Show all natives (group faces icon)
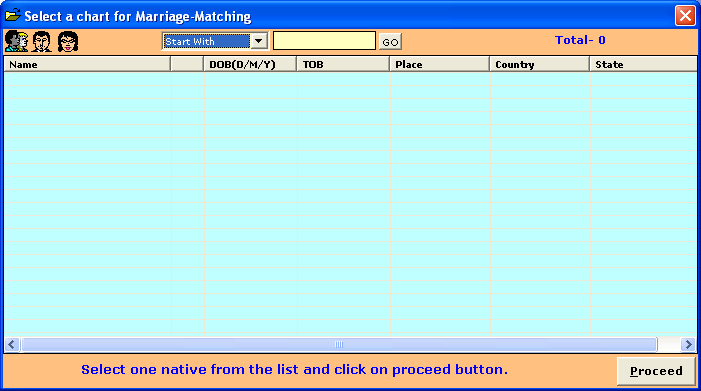 [16, 42]
